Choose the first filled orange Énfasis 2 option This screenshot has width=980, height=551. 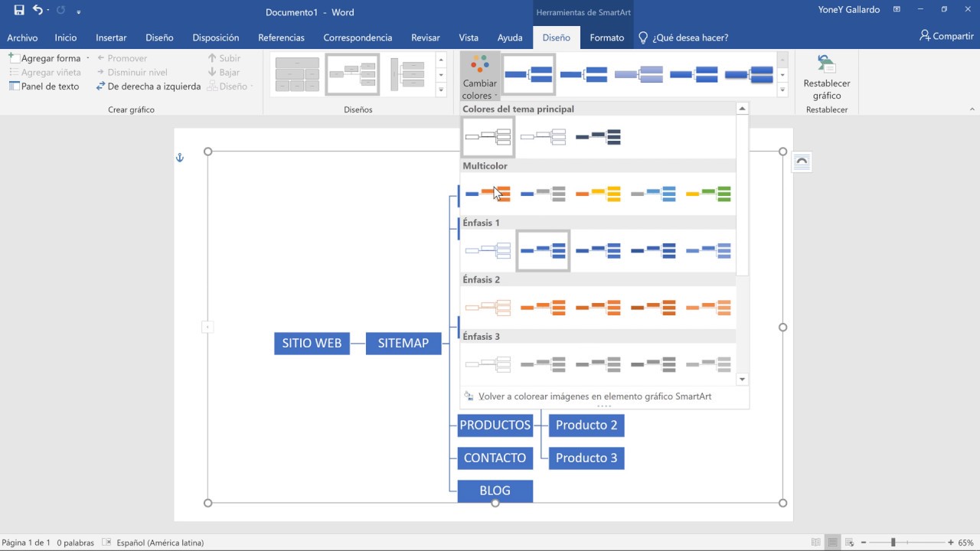(x=543, y=307)
